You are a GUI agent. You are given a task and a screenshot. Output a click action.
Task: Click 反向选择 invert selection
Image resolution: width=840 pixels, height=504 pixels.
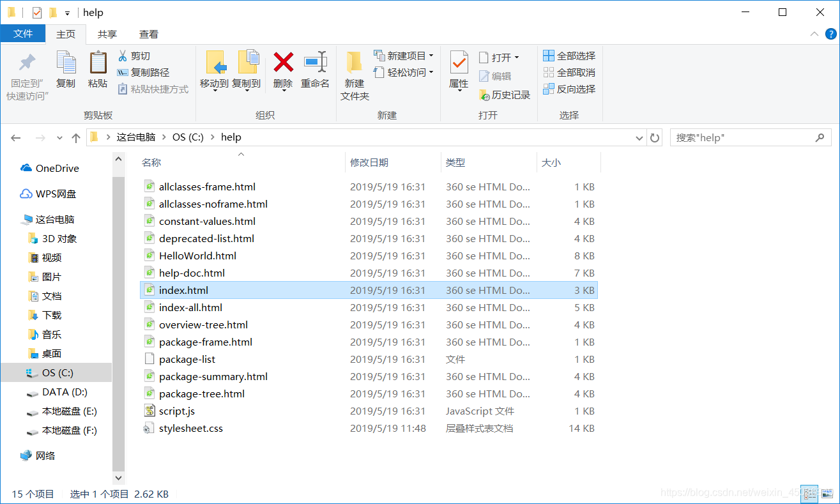coord(569,89)
